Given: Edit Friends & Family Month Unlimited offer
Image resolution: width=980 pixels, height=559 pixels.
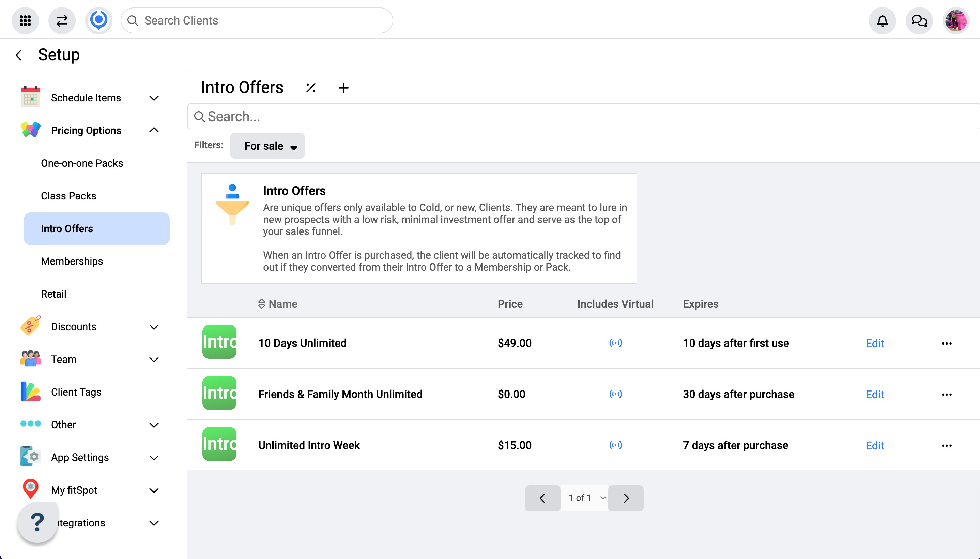Looking at the screenshot, I should (874, 394).
